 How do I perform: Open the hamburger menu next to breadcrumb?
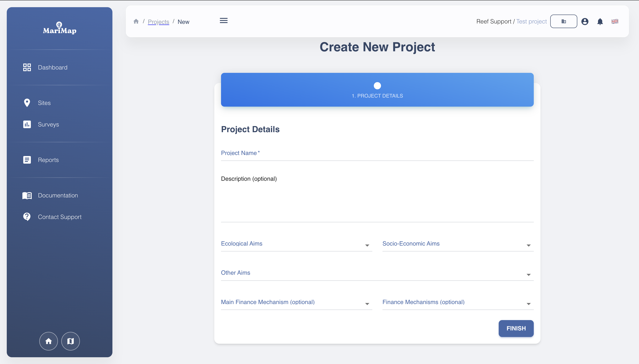point(223,20)
